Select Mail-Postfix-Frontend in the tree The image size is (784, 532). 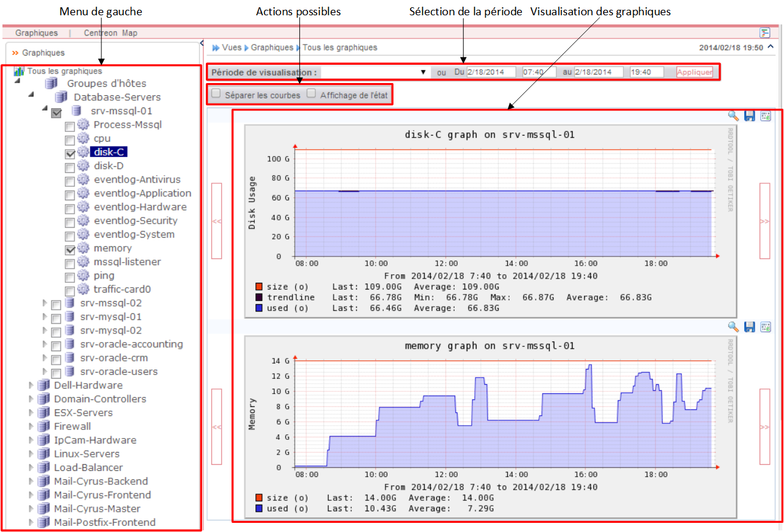pyautogui.click(x=104, y=522)
